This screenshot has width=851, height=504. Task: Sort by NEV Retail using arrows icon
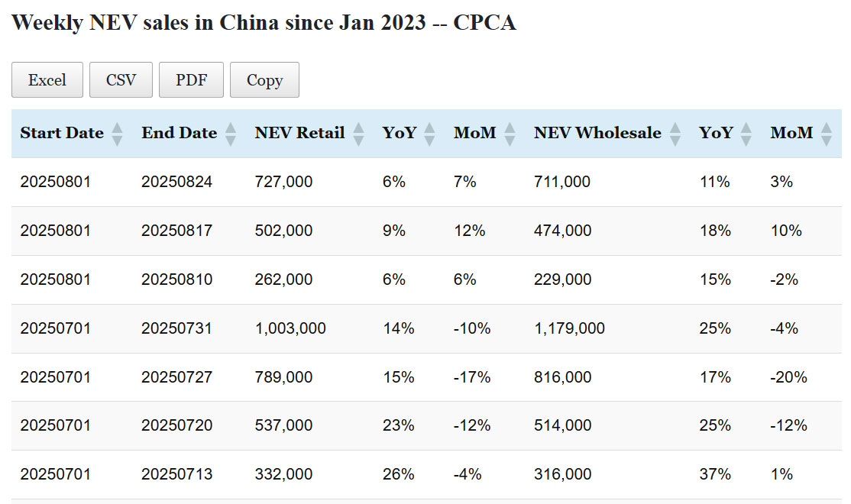click(358, 134)
